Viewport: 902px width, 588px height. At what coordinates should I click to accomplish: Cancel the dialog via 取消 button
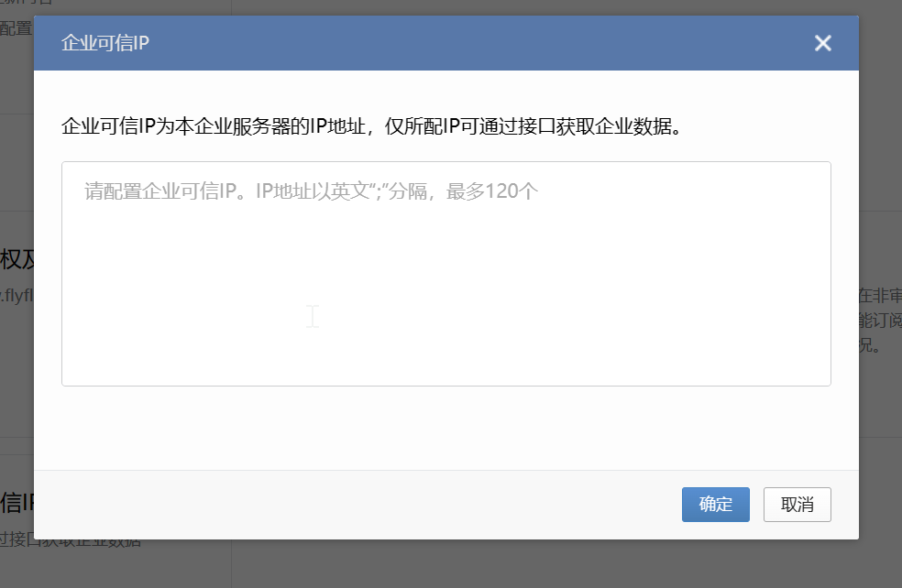click(797, 505)
